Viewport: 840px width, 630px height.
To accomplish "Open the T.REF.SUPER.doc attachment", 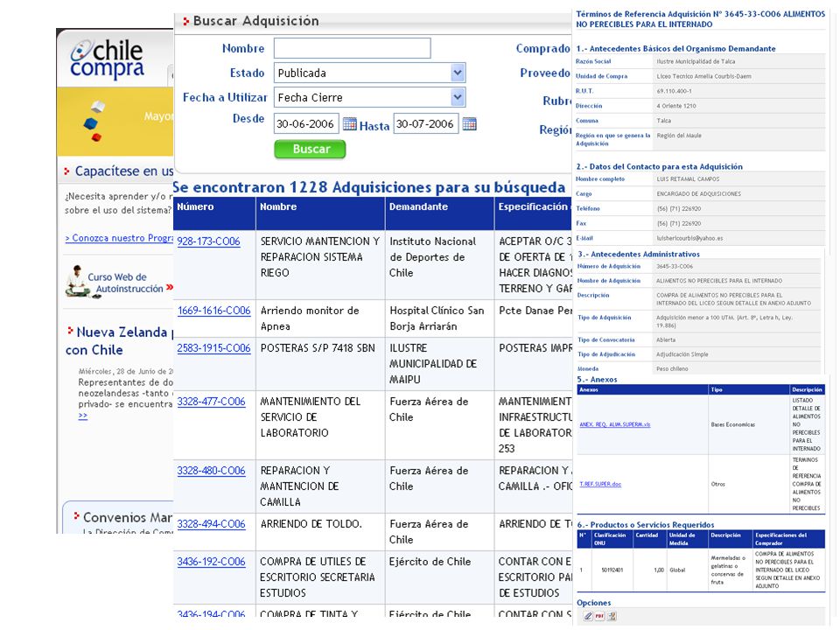I will pyautogui.click(x=600, y=484).
